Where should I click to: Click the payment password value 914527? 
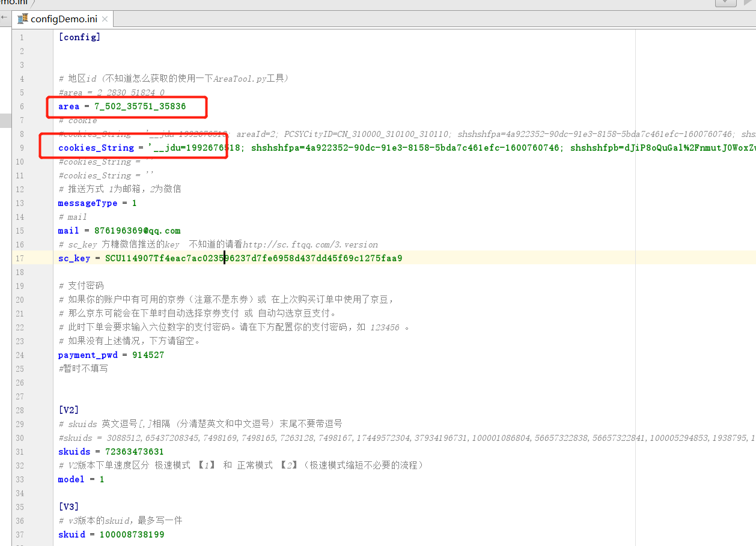(x=148, y=355)
